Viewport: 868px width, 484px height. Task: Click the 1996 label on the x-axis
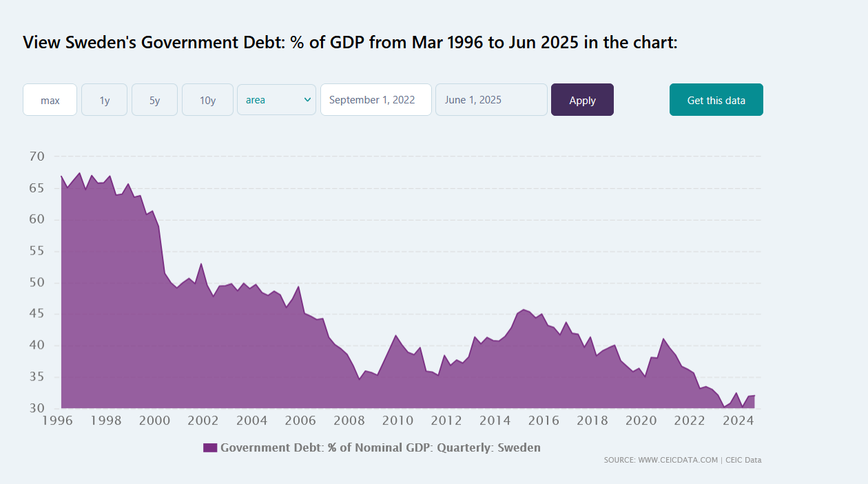(x=56, y=421)
